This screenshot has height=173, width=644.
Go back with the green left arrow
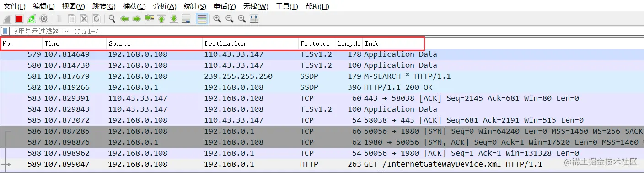124,19
